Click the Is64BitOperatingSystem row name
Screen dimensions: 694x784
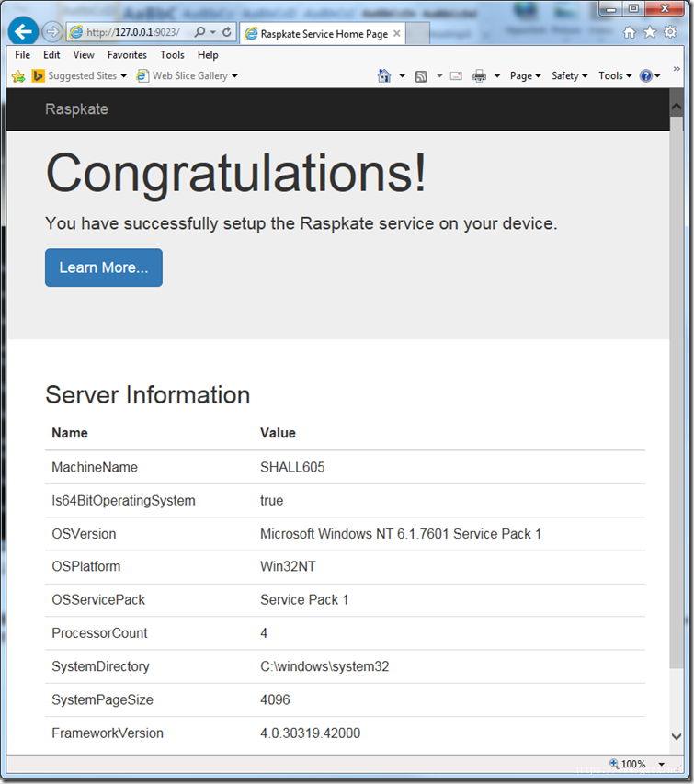coord(123,501)
